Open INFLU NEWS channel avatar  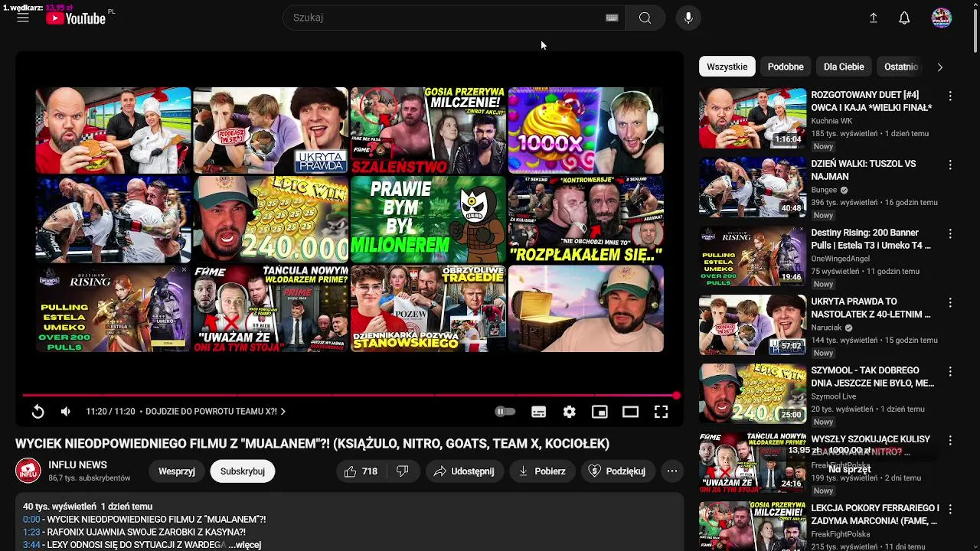28,471
